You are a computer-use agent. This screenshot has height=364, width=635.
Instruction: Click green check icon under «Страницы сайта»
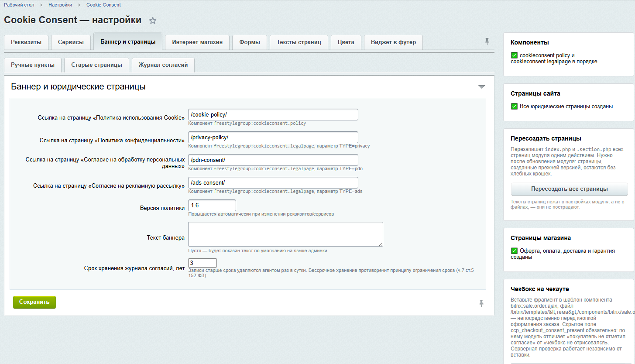pos(514,106)
